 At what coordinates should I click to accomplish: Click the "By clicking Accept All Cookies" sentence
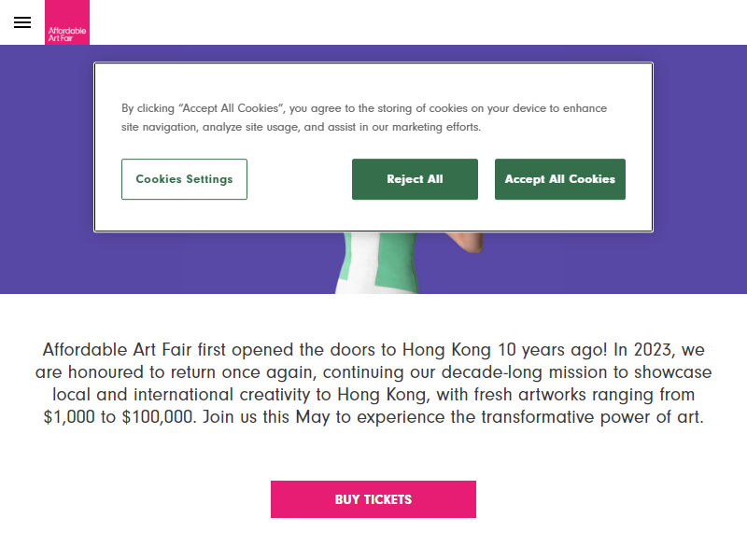pyautogui.click(x=364, y=108)
